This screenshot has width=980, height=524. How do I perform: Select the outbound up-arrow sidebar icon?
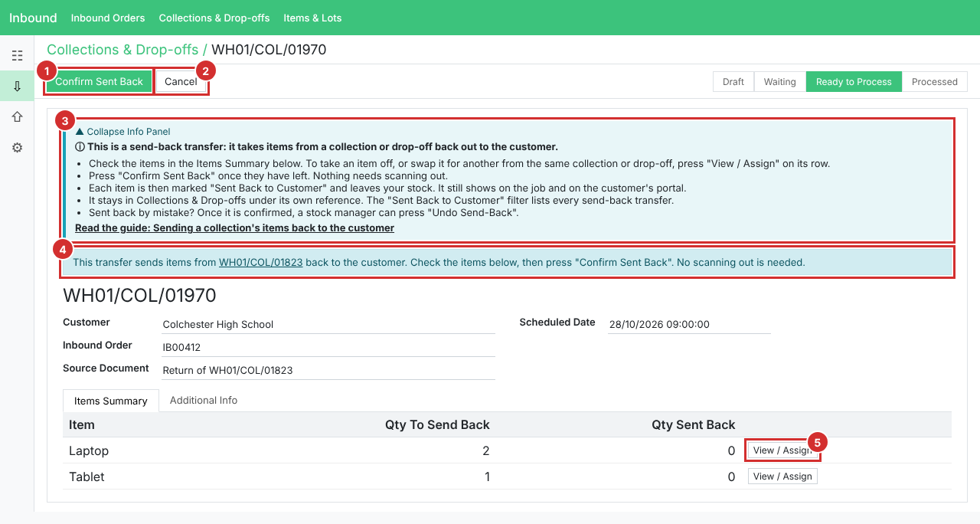tap(17, 116)
